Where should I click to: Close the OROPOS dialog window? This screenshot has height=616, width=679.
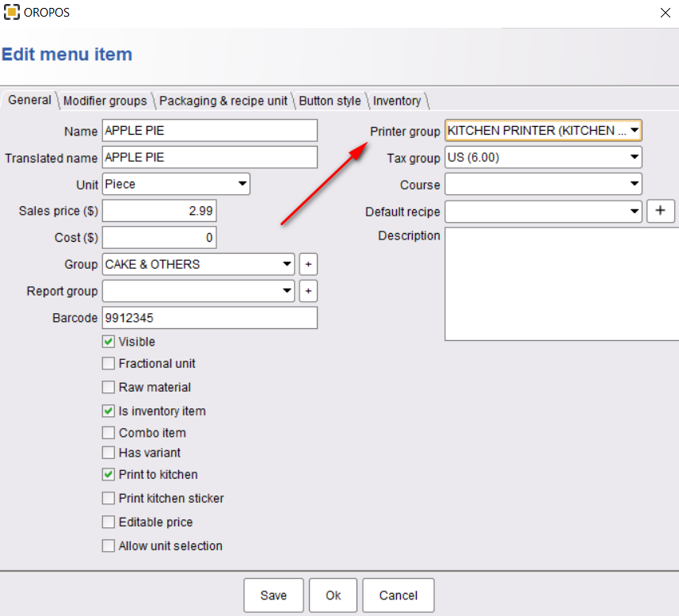[666, 13]
